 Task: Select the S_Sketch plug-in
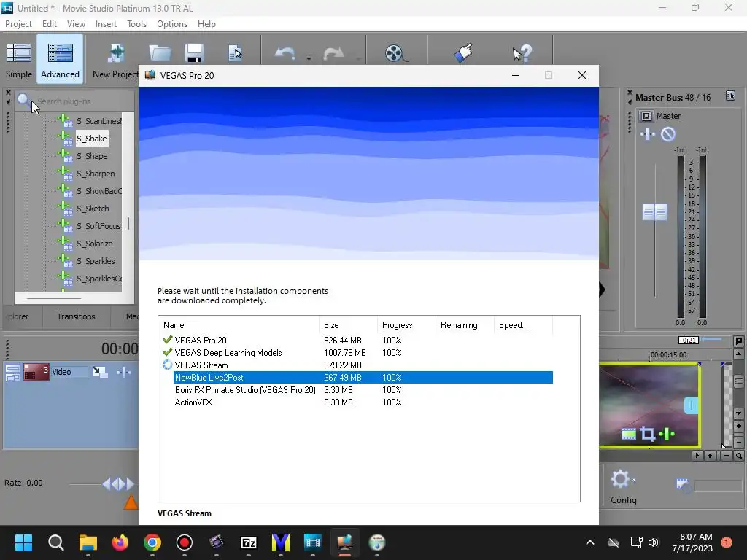pos(93,209)
